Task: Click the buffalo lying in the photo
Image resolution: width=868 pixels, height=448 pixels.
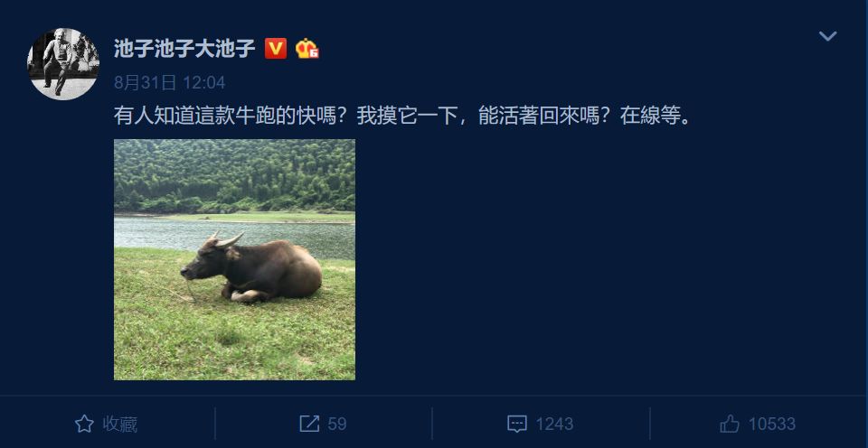Action: [x=250, y=267]
